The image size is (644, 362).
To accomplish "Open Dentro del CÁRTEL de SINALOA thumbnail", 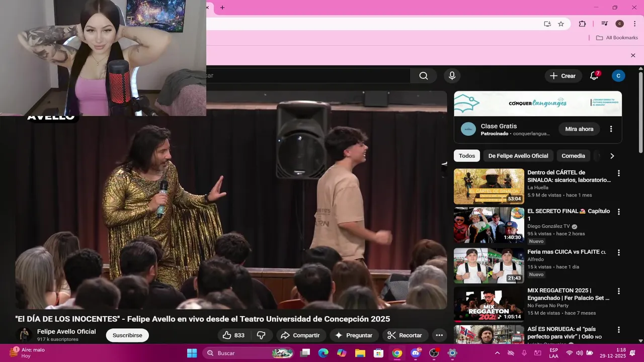I will pos(489,187).
